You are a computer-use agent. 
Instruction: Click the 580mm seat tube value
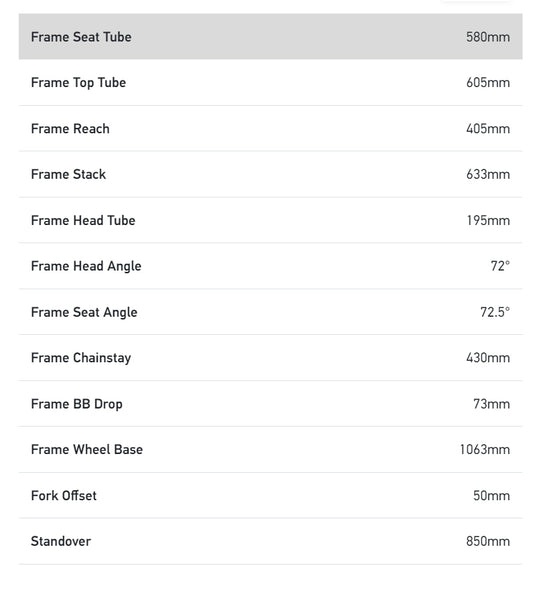pyautogui.click(x=488, y=37)
